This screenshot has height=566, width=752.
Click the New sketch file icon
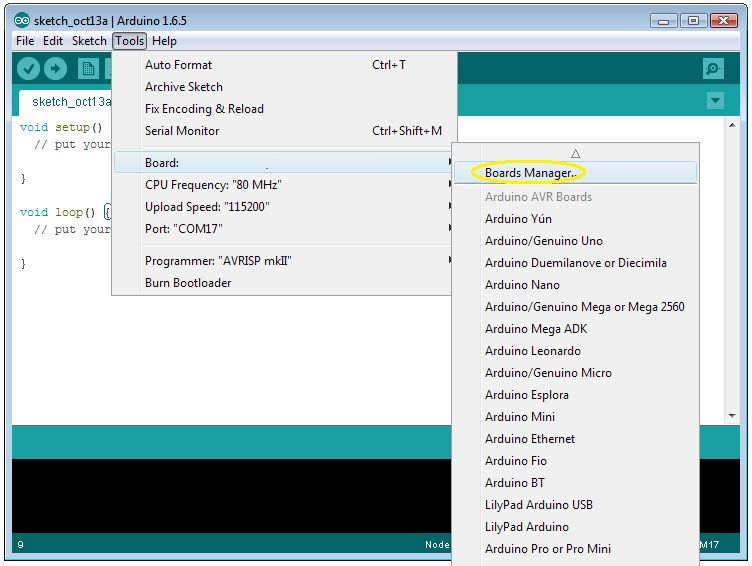(88, 69)
